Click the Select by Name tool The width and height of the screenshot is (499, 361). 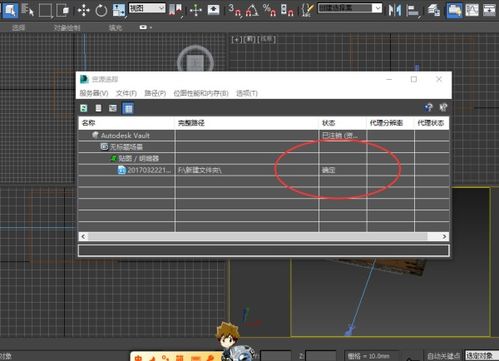(28, 10)
